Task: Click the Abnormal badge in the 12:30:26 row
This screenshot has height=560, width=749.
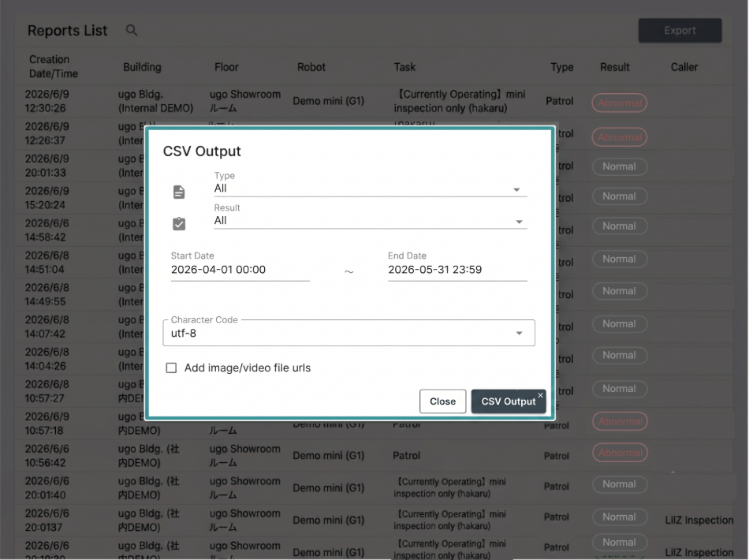Action: coord(620,103)
